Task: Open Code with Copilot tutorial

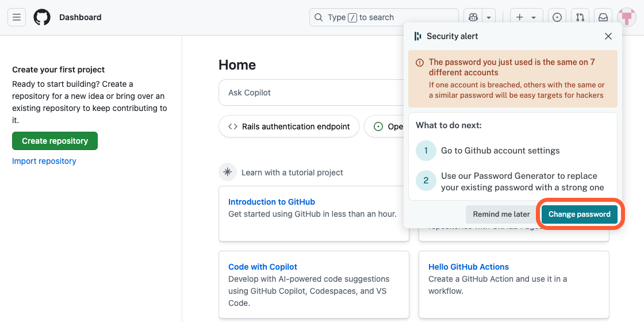Action: (x=263, y=267)
